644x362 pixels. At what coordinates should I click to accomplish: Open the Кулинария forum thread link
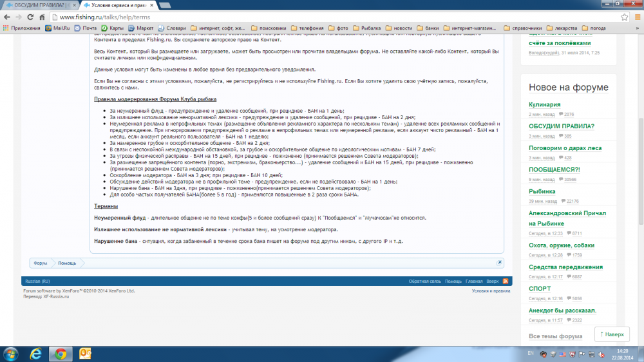[x=545, y=104]
